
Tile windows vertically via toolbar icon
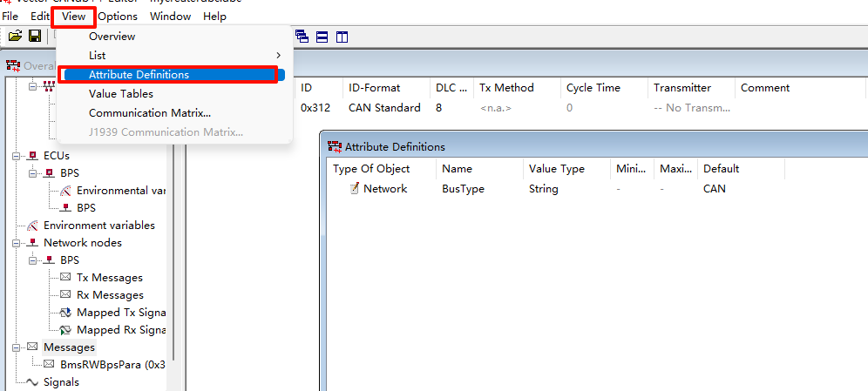342,37
